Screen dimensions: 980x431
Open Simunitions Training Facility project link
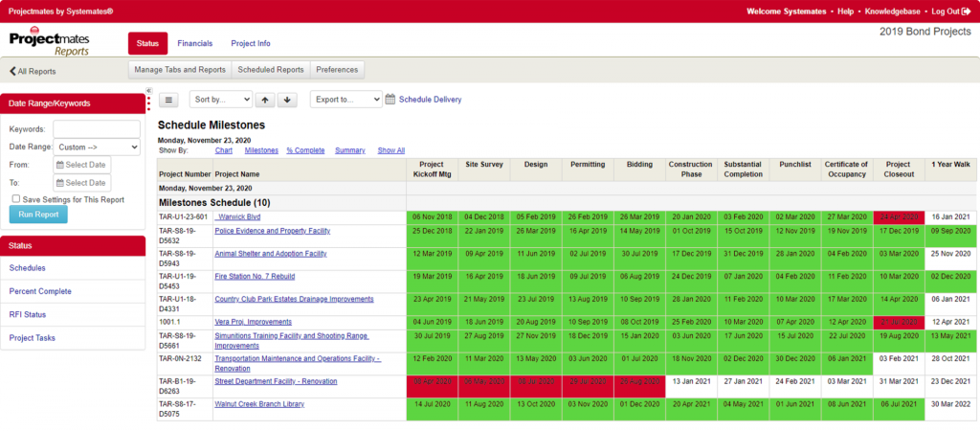click(x=292, y=341)
